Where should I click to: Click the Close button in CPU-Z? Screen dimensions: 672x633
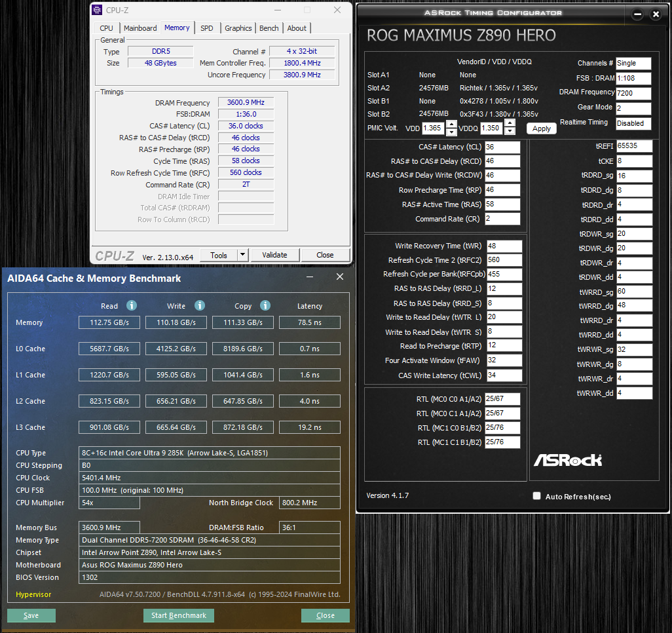tap(325, 255)
